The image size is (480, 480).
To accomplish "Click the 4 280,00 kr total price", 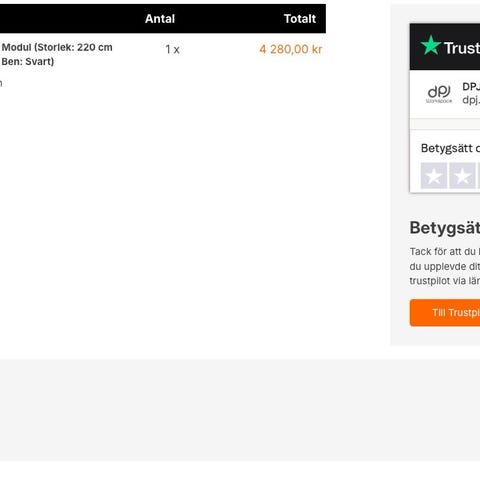I will coord(291,49).
